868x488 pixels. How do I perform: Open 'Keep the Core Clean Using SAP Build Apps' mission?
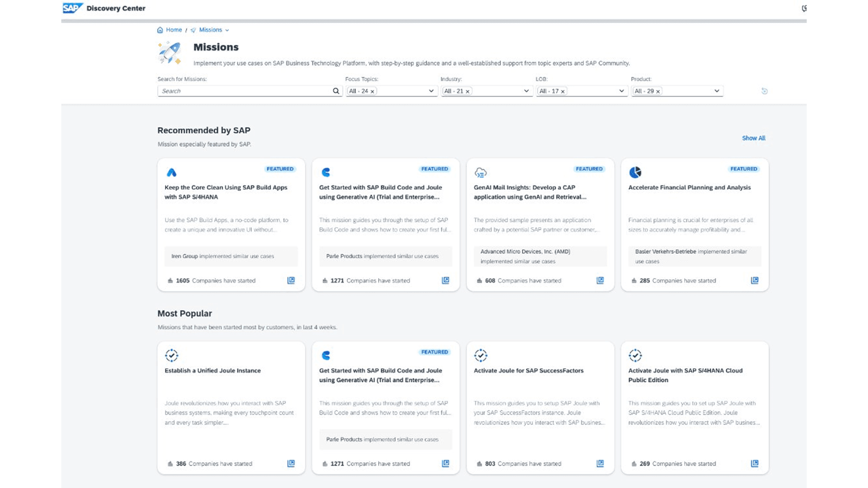pos(226,192)
